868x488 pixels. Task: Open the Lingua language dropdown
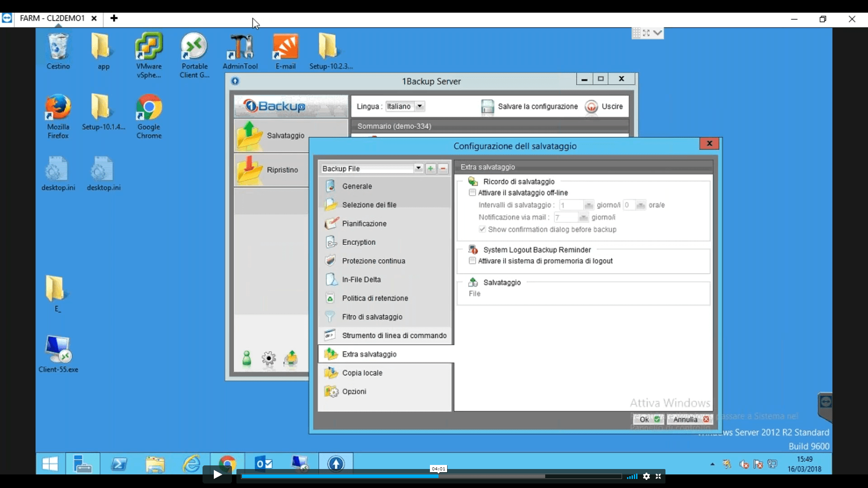tap(420, 106)
